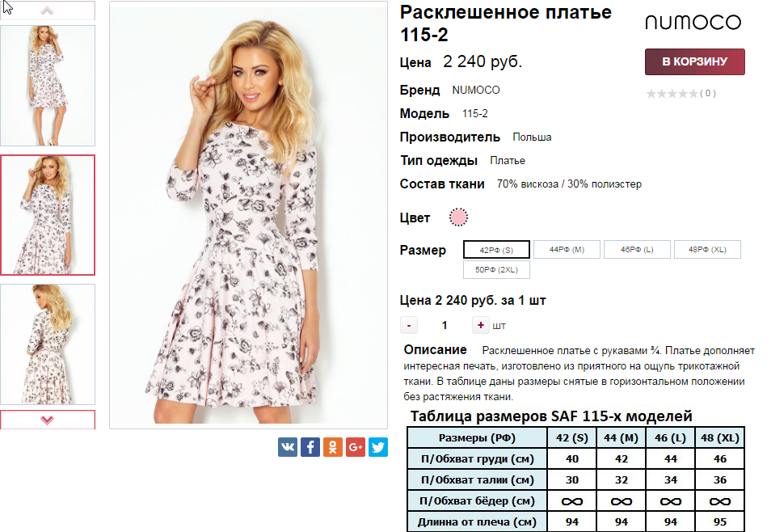767x532 pixels.
Task: Share on VK social icon
Action: pos(288,447)
